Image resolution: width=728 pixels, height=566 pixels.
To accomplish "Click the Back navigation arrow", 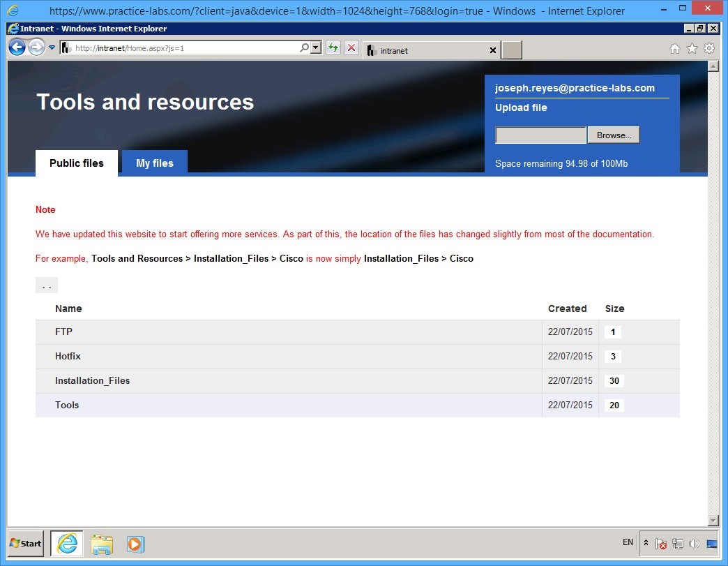I will 16,47.
